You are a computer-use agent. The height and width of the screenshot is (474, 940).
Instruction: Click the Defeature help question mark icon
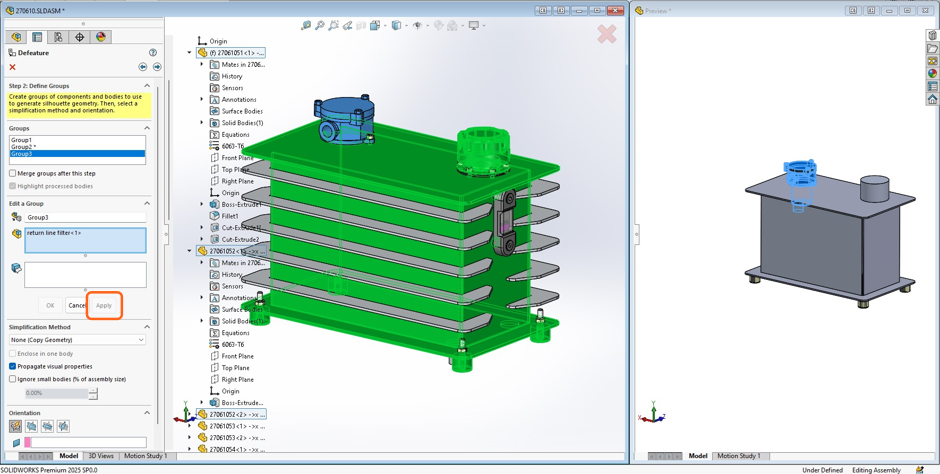(x=153, y=53)
